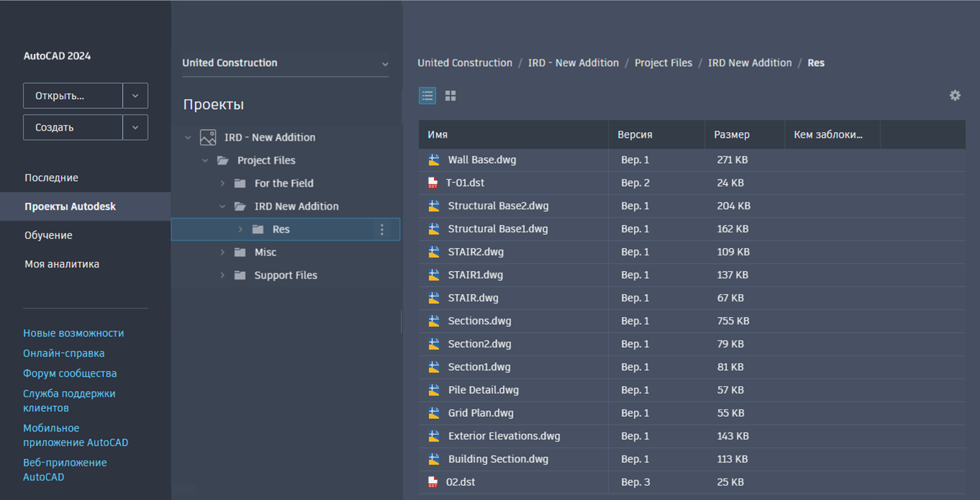Click the Grid Plan.dwg file icon
Viewport: 980px width, 500px height.
(434, 413)
